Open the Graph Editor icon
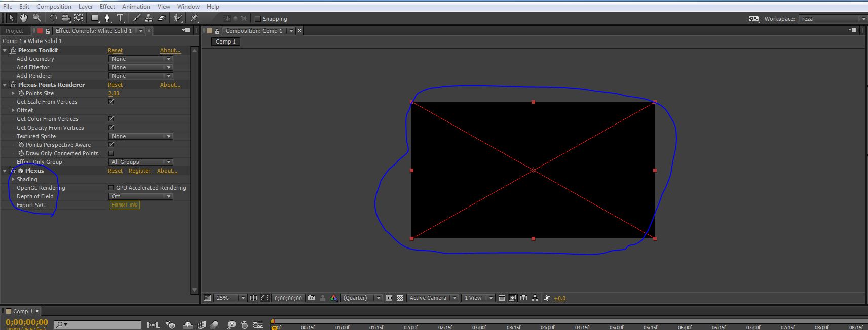The width and height of the screenshot is (868, 330). [x=258, y=325]
